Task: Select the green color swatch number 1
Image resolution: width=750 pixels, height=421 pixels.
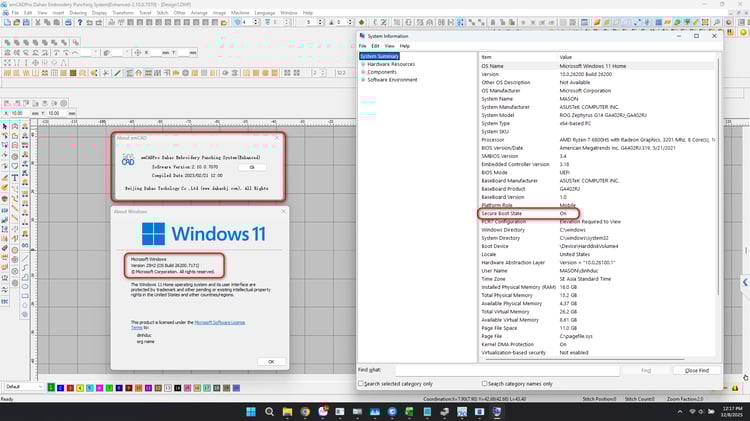Action: [51, 386]
